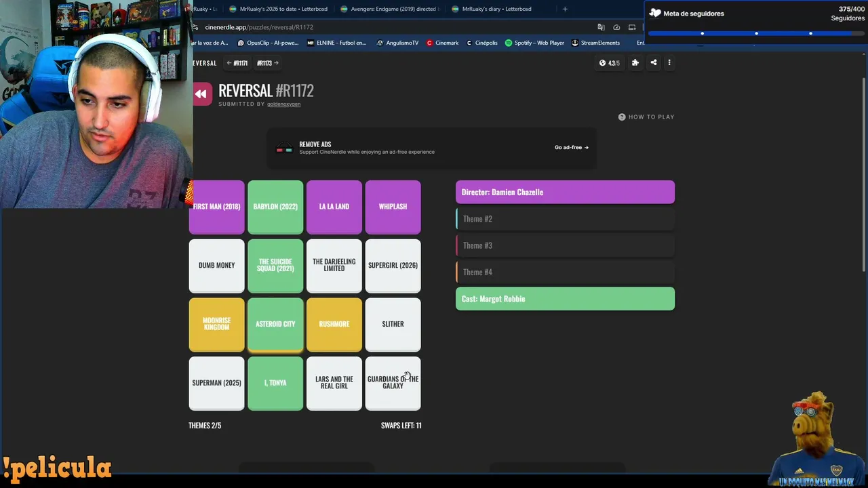
Task: Click the 'Themes 2/5' progress text
Action: point(205,426)
